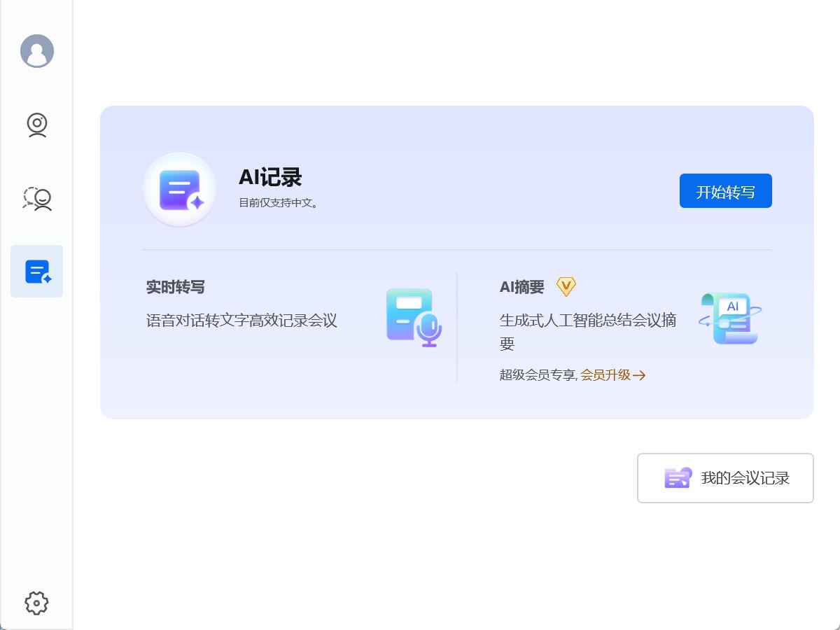The image size is (840, 630).
Task: Click the folder icon in 我的会议记录
Action: (x=678, y=478)
